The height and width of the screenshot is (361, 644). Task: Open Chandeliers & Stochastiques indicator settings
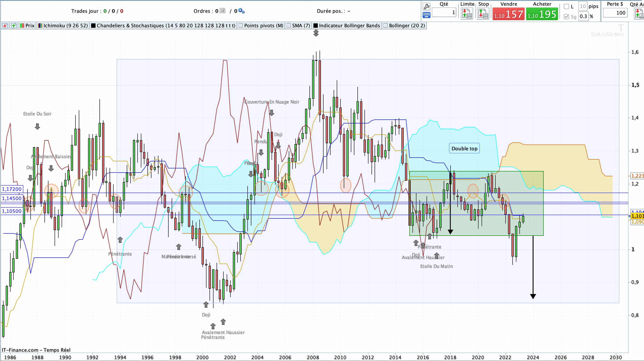(x=166, y=26)
